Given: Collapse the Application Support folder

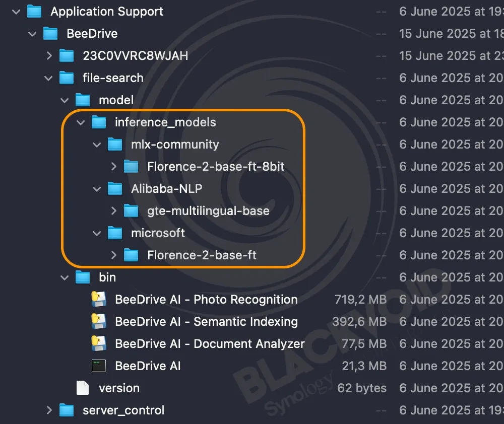Looking at the screenshot, I should (17, 12).
